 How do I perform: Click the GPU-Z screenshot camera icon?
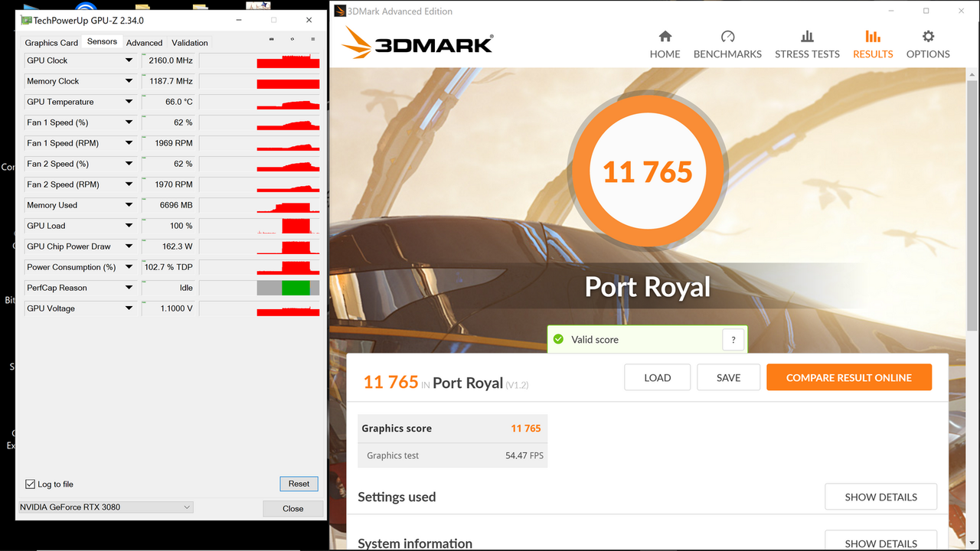point(272,40)
